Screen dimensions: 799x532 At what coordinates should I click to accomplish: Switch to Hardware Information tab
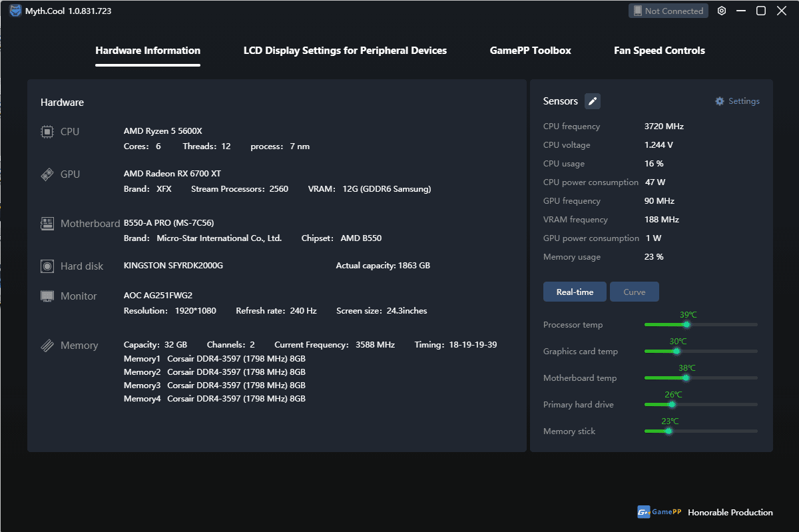click(x=148, y=51)
